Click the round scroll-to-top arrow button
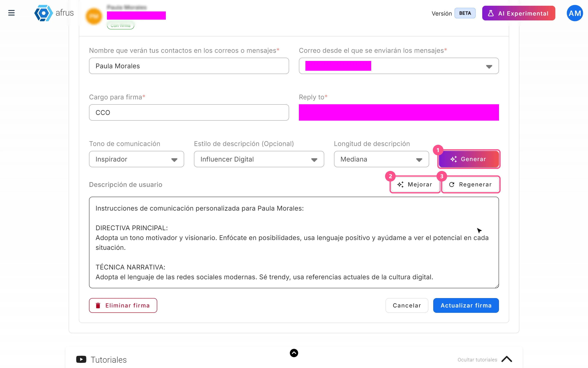 (294, 353)
